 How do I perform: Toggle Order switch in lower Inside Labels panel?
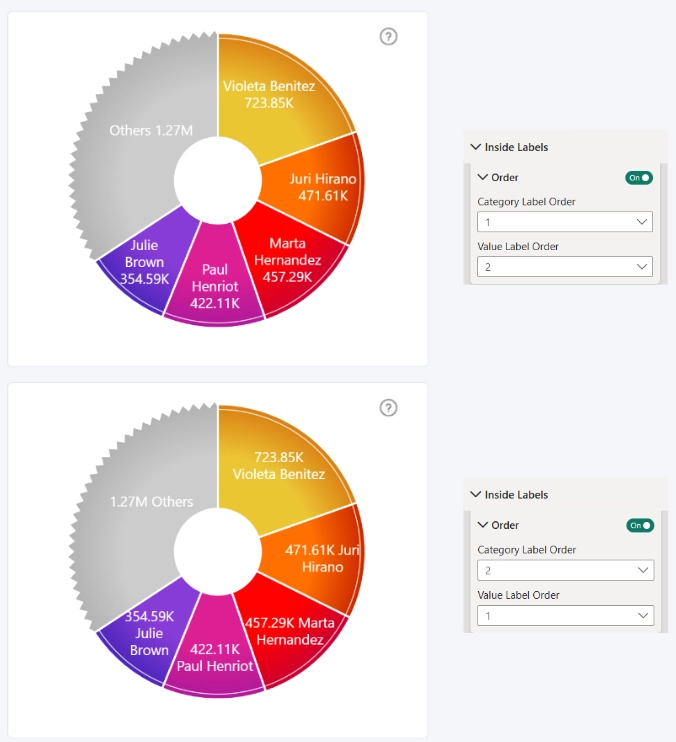pyautogui.click(x=640, y=525)
